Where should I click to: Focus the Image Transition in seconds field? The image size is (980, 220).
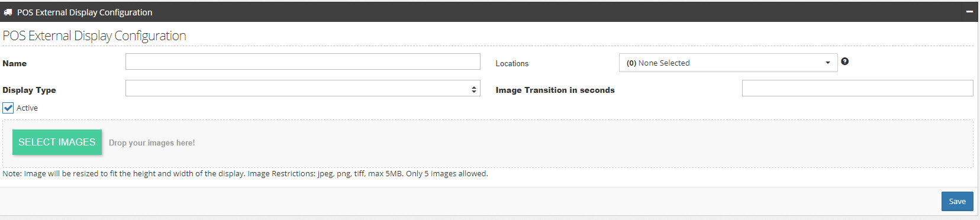(x=857, y=88)
